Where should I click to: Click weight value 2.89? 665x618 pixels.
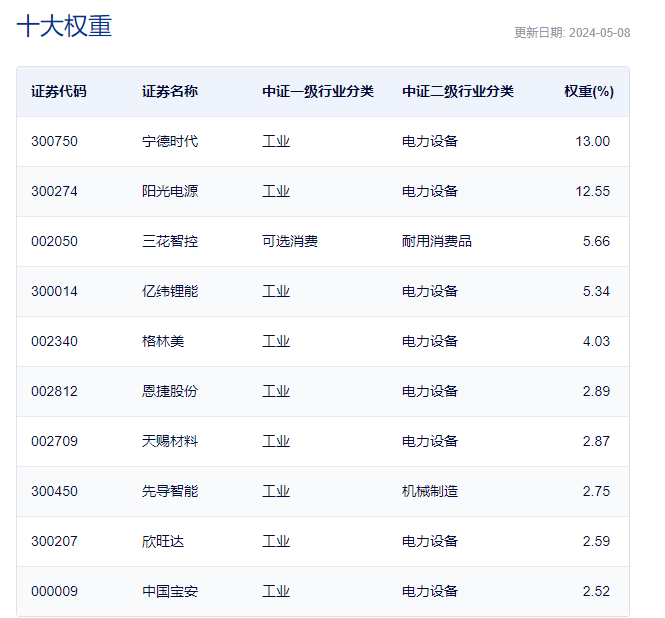click(596, 391)
